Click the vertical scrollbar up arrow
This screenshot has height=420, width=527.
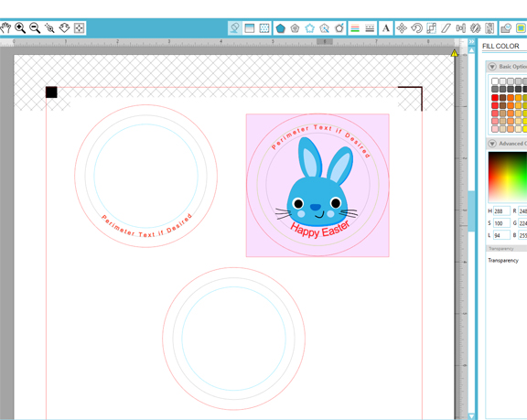pos(471,50)
